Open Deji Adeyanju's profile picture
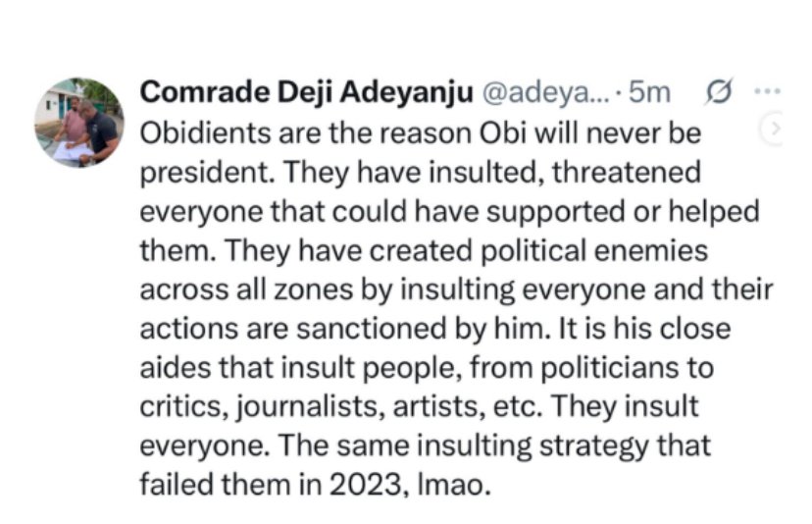The image size is (812, 524). pos(80,122)
